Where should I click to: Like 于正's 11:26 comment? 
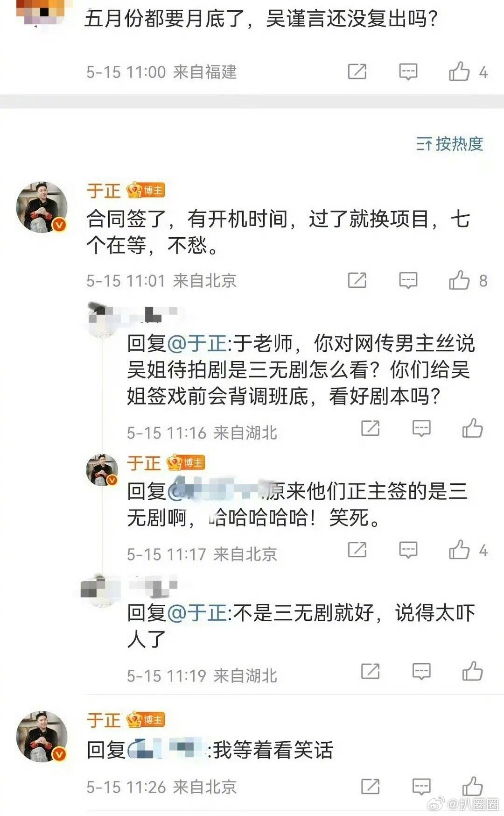click(472, 787)
